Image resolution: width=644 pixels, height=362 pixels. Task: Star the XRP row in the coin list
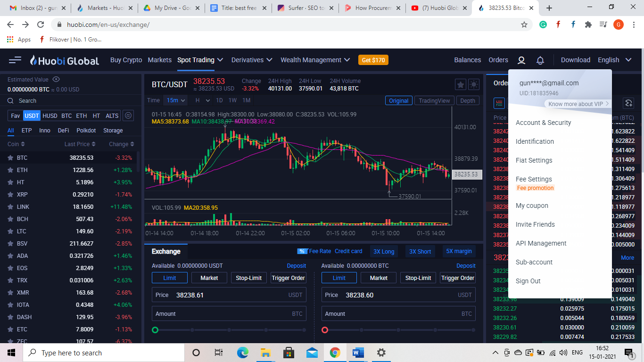(x=10, y=195)
